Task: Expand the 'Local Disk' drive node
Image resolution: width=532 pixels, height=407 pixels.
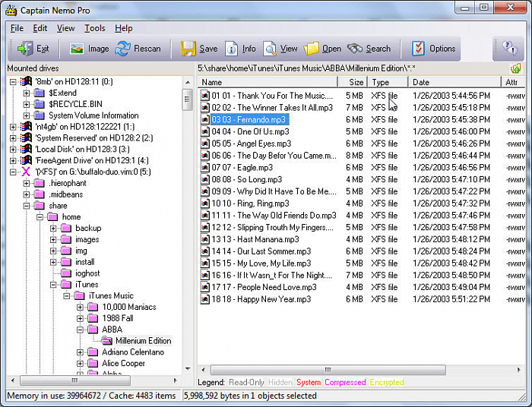Action: (13, 150)
